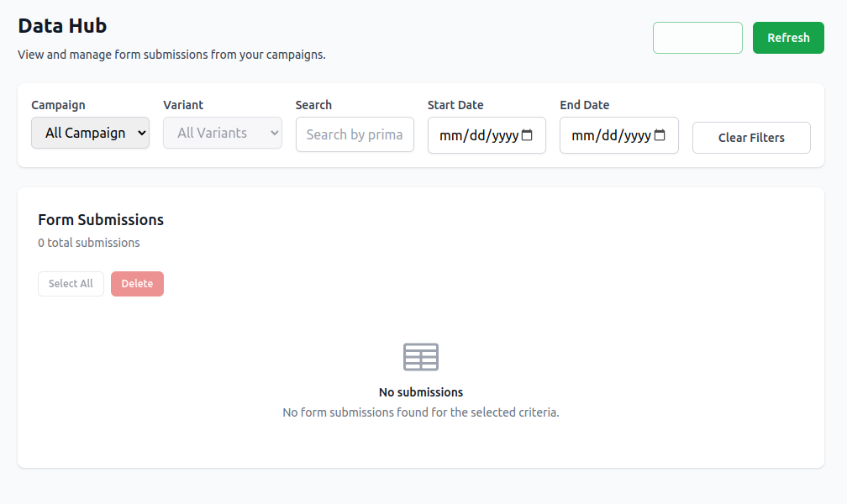Open the Start Date calendar picker icon
Viewport: 847px width, 504px height.
528,135
